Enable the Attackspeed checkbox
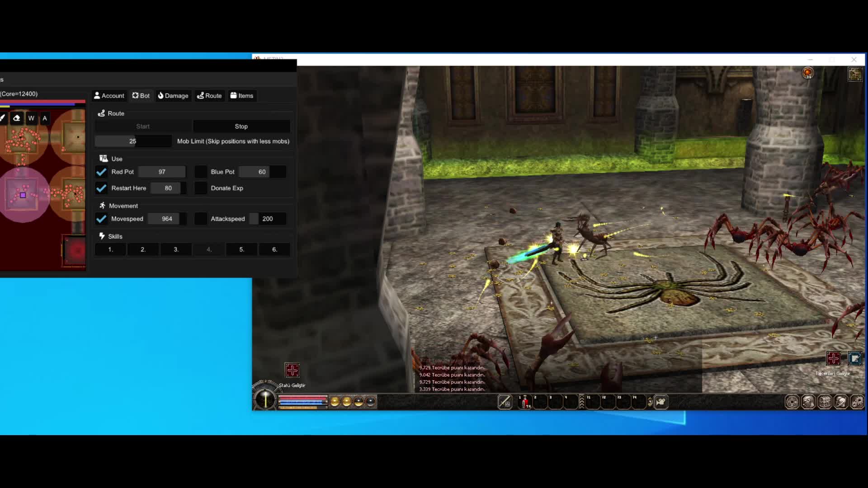868x488 pixels. [201, 219]
